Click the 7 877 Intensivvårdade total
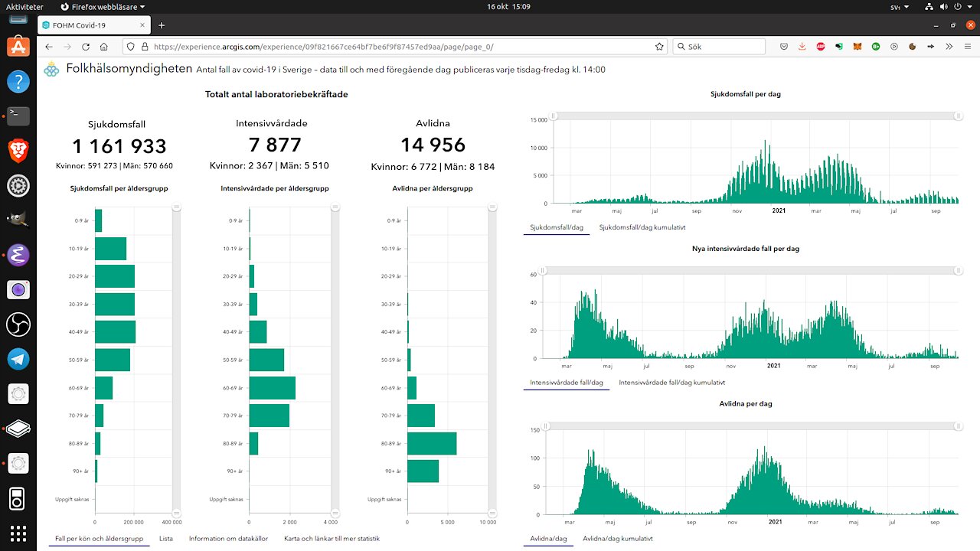 pyautogui.click(x=274, y=145)
